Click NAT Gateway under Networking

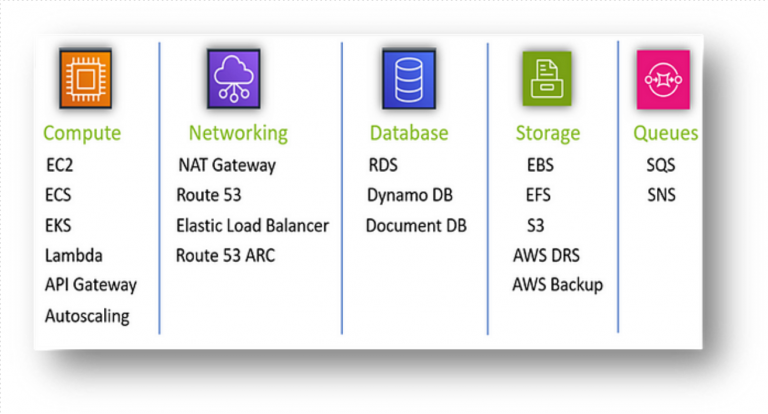coord(227,166)
